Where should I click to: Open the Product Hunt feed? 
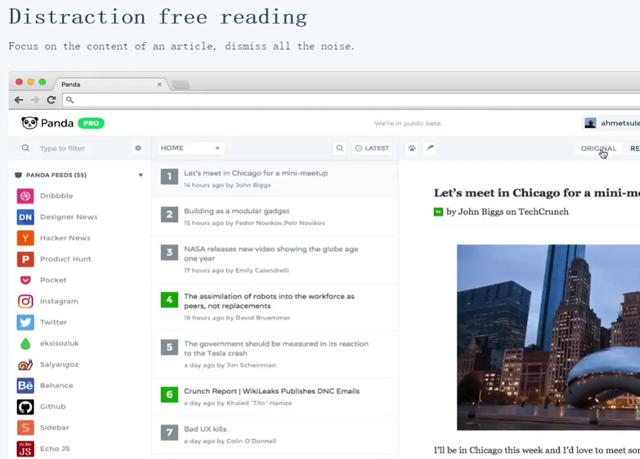(66, 259)
